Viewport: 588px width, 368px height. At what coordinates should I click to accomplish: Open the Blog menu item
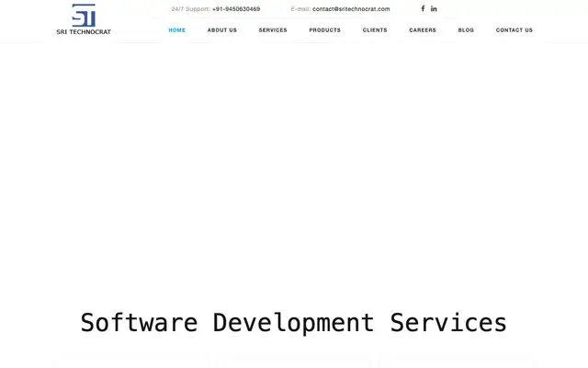coord(466,30)
